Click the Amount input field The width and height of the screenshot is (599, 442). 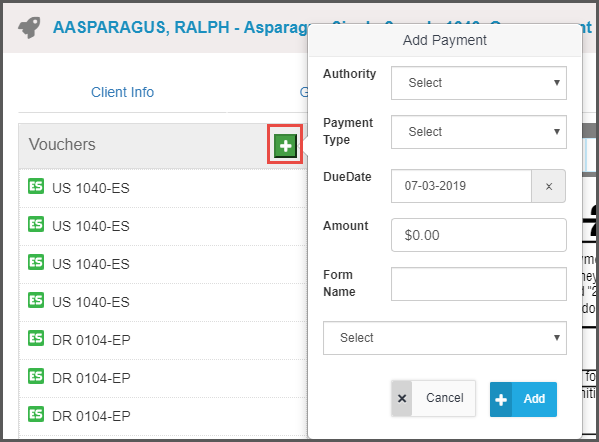point(479,235)
